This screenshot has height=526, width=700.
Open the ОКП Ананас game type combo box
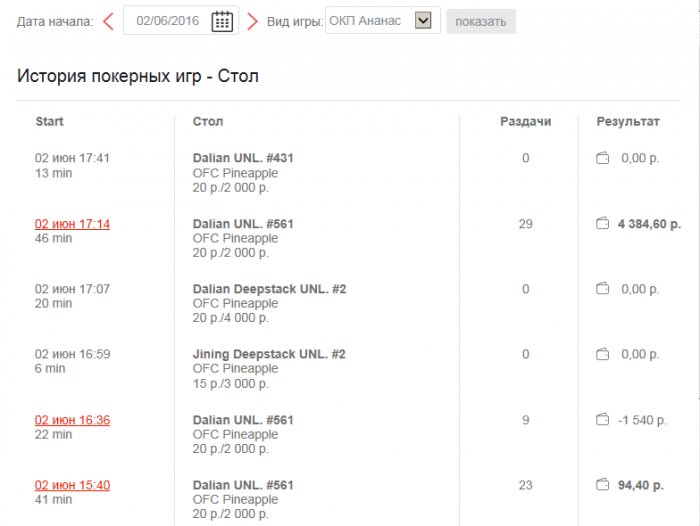tap(370, 21)
